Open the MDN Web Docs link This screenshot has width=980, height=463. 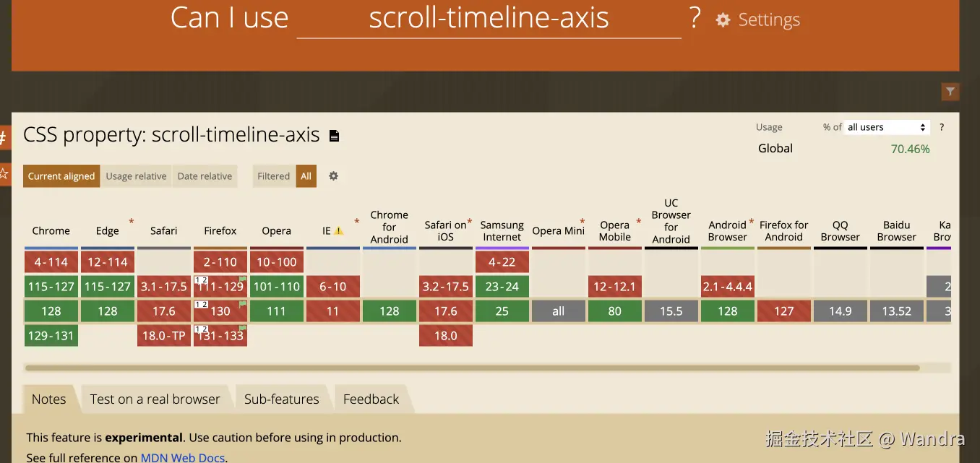pos(183,457)
